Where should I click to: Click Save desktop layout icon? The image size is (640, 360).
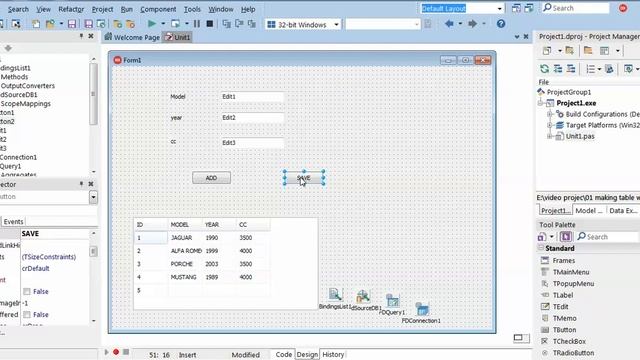[x=516, y=8]
